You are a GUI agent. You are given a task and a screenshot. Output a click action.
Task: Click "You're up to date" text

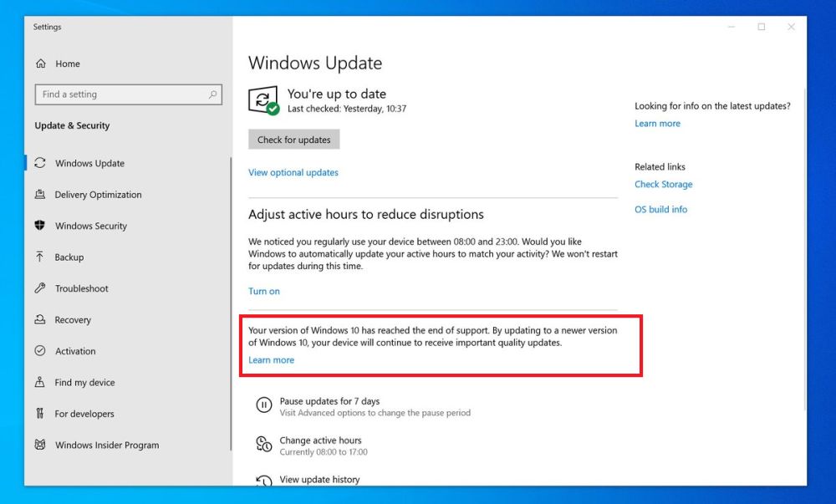tap(336, 94)
